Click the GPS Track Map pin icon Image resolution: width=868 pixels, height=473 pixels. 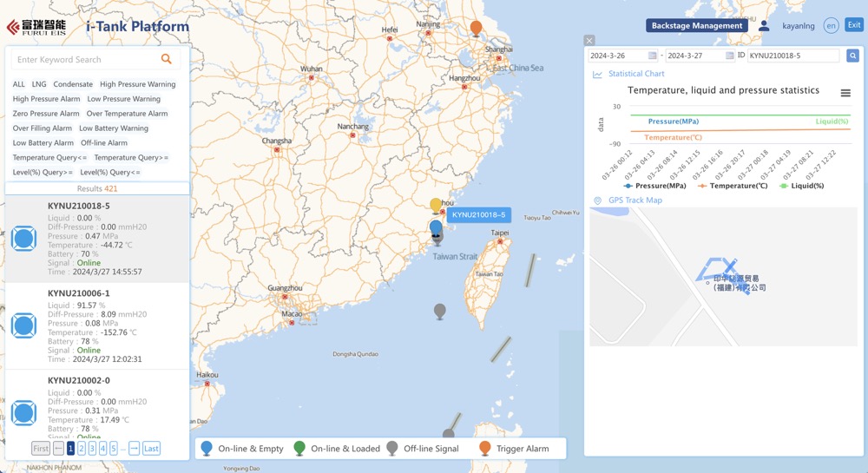click(597, 200)
